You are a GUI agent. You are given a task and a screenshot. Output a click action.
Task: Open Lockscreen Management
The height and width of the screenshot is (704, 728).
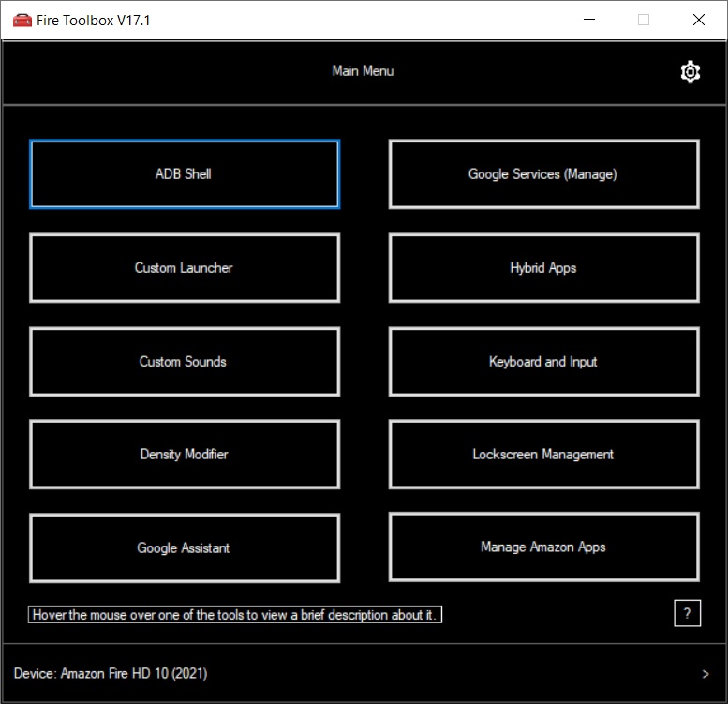pos(543,454)
